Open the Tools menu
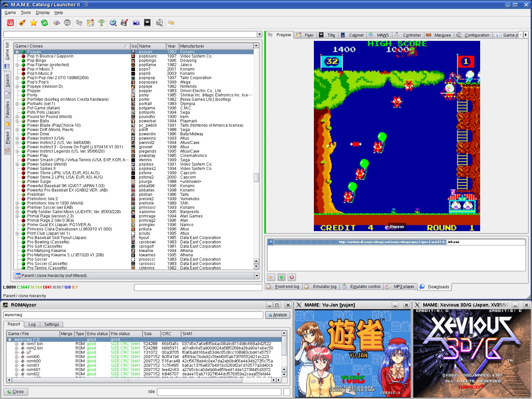532x399 pixels. tap(26, 13)
